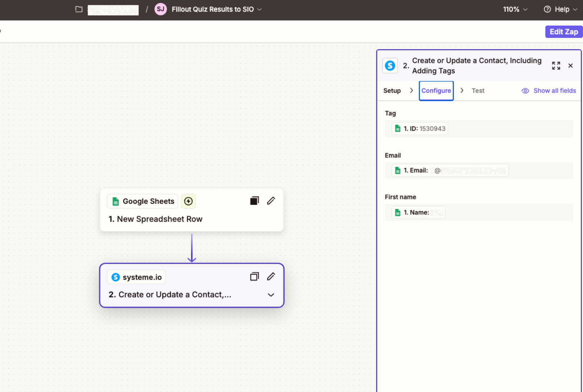Click the Google Sheets icon in Tag pill
This screenshot has height=392, width=583.
click(x=397, y=128)
